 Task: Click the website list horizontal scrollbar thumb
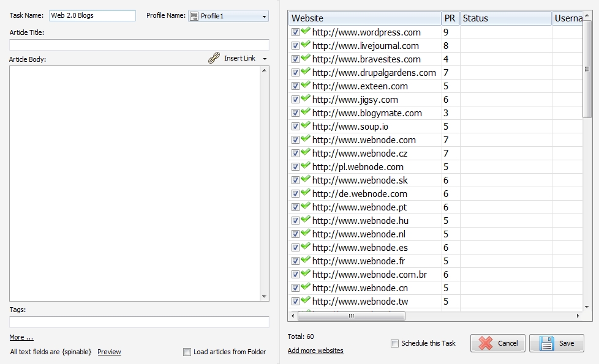coord(351,316)
